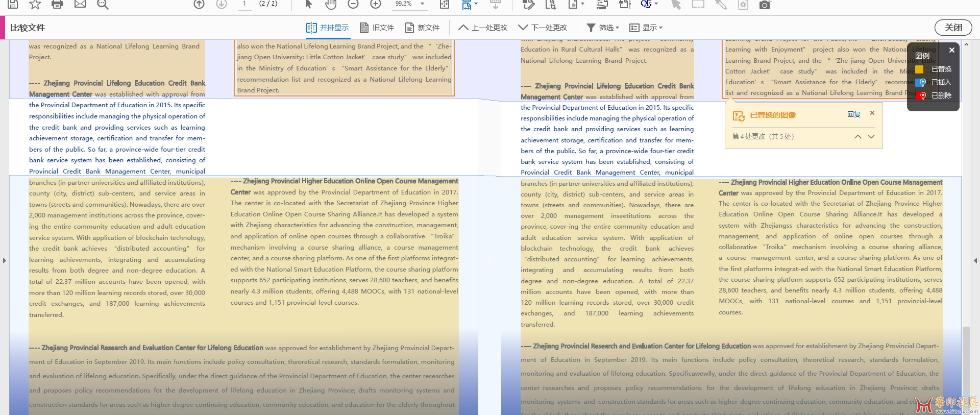The width and height of the screenshot is (980, 415).
Task: Click the red 已删除 legend swatch
Action: [920, 95]
